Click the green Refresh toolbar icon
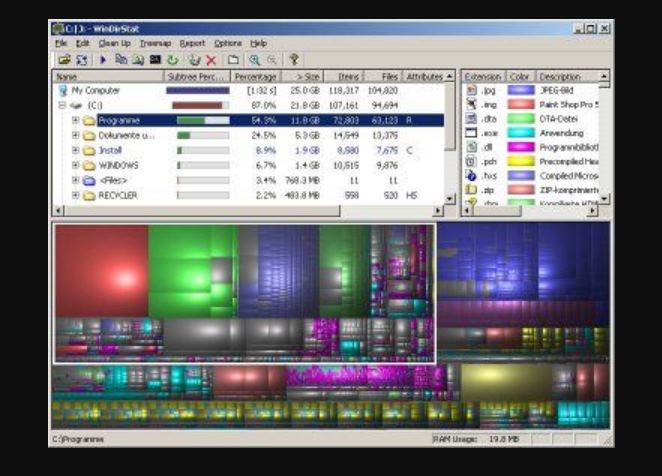This screenshot has height=476, width=662. pos(173,60)
